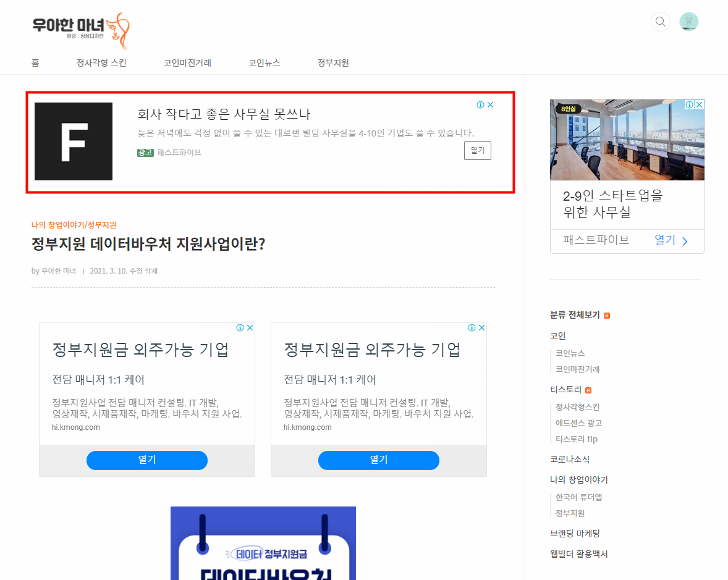This screenshot has height=580, width=728.
Task: Click the author name 우아한 마녀 in byline
Action: 59,271
